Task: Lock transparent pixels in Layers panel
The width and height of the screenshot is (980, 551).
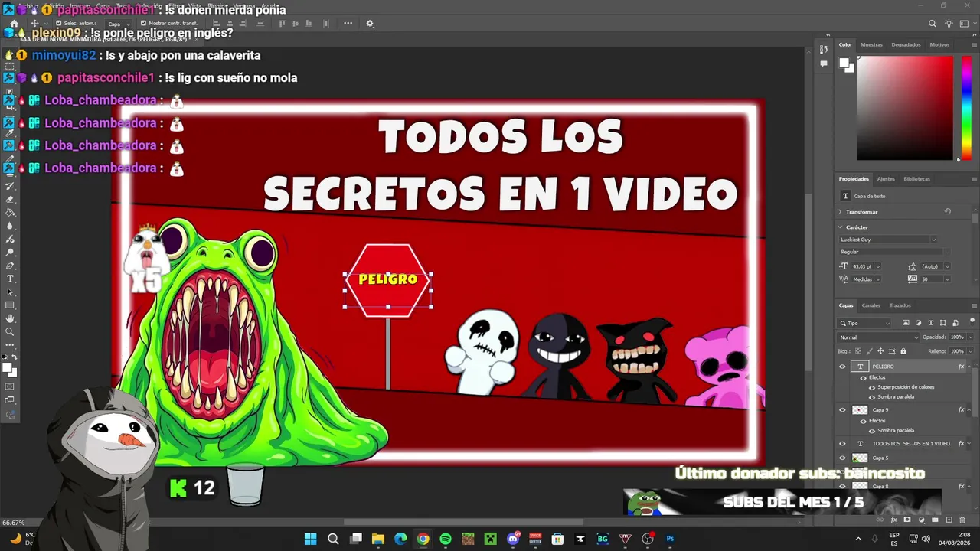Action: (x=857, y=351)
